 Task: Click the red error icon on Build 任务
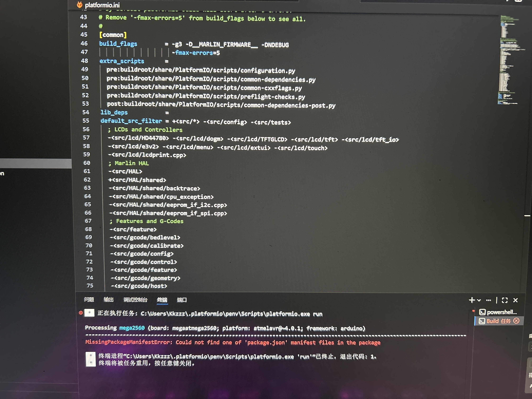click(x=516, y=321)
